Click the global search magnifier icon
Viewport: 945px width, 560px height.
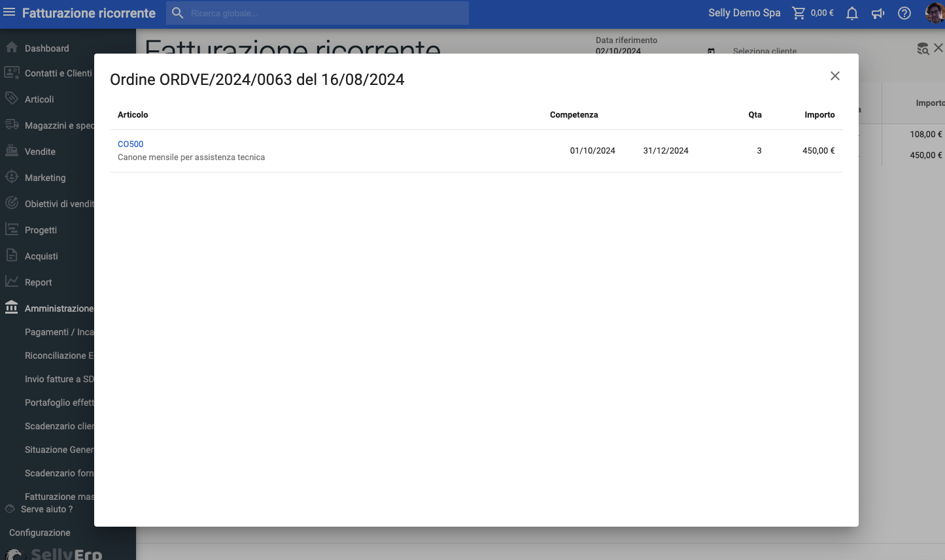(177, 13)
